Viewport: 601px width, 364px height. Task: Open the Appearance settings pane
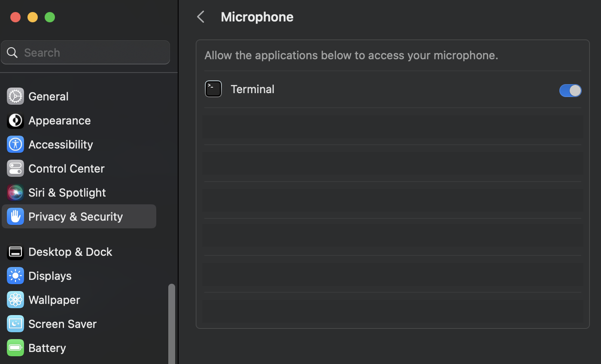pyautogui.click(x=79, y=120)
